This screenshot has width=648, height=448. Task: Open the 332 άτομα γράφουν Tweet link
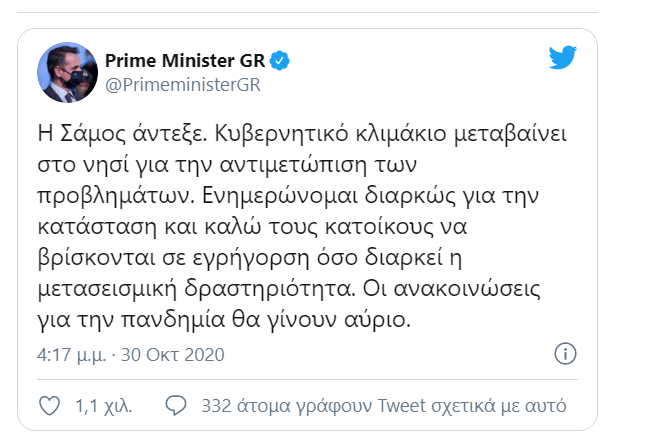[x=384, y=407]
